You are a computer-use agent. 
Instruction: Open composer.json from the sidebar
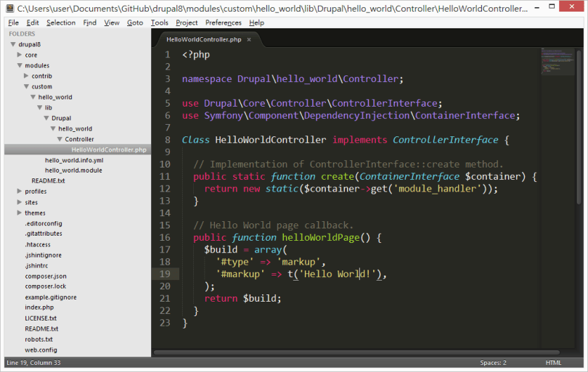(46, 276)
